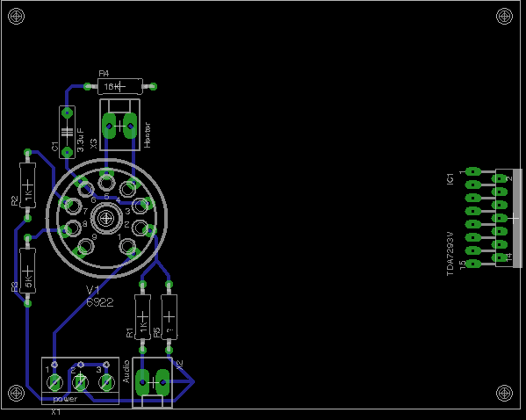Select the R4 18K resistor body

(120, 87)
